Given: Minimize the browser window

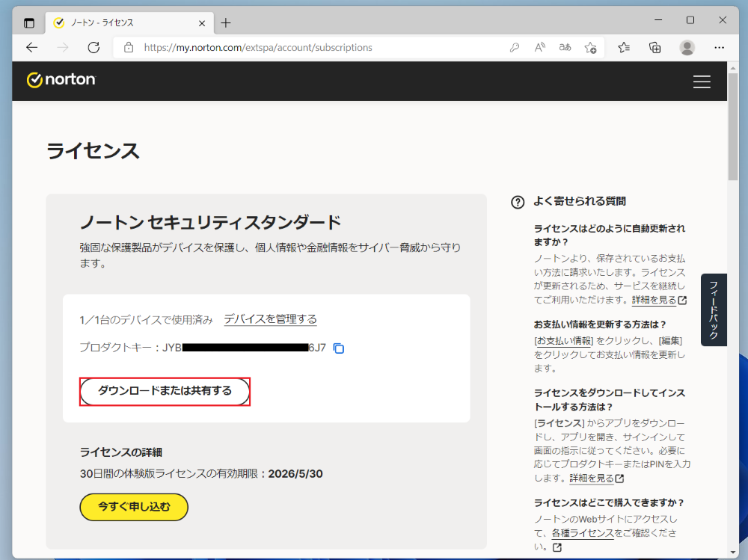Looking at the screenshot, I should [x=658, y=20].
